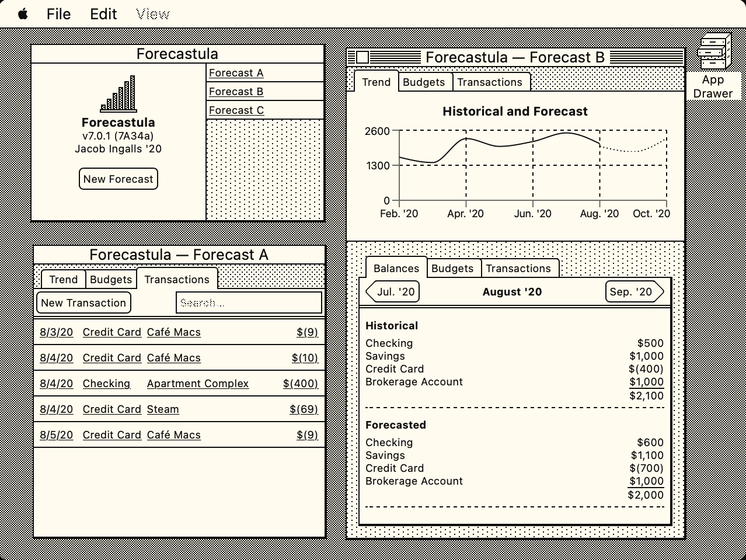Click the Oct. '20 chart axis label
Screen dimensions: 746x560
coord(651,214)
